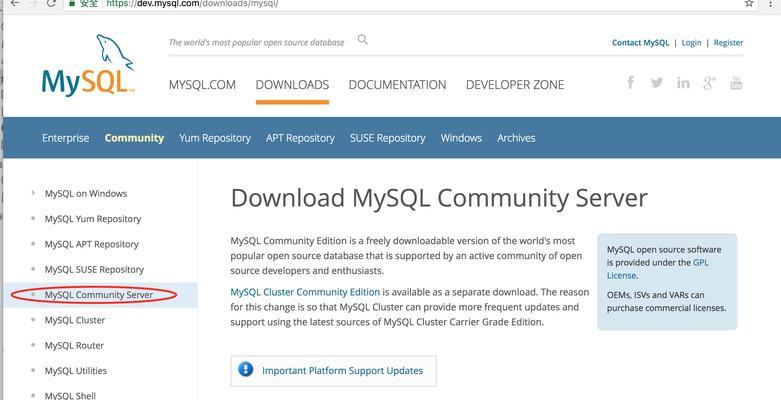This screenshot has height=400, width=781.
Task: Click the Login link
Action: coord(691,43)
